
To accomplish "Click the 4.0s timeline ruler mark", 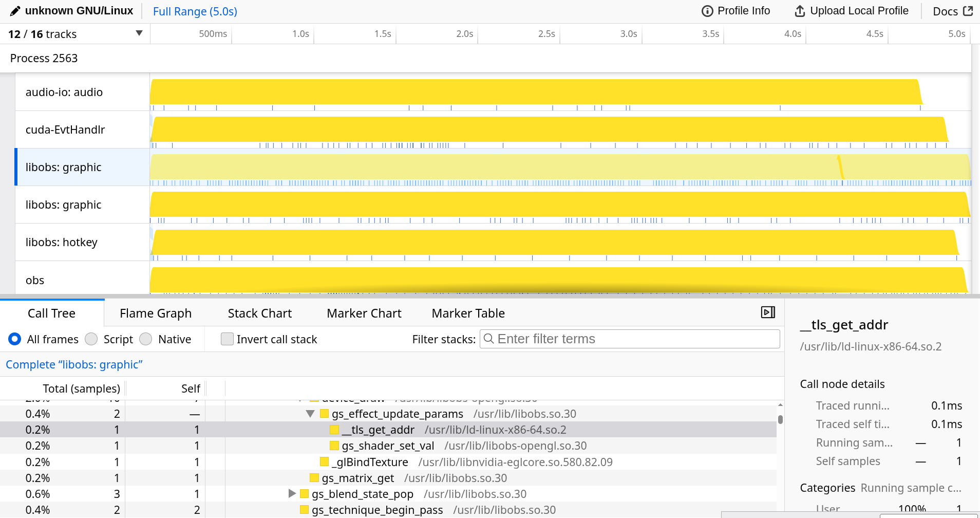I will 793,34.
